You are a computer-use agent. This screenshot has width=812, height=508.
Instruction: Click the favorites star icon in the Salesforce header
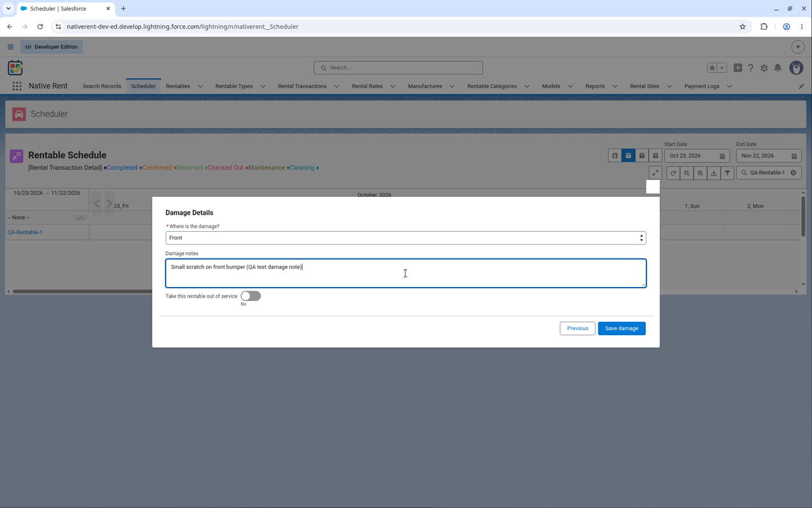[x=712, y=68]
